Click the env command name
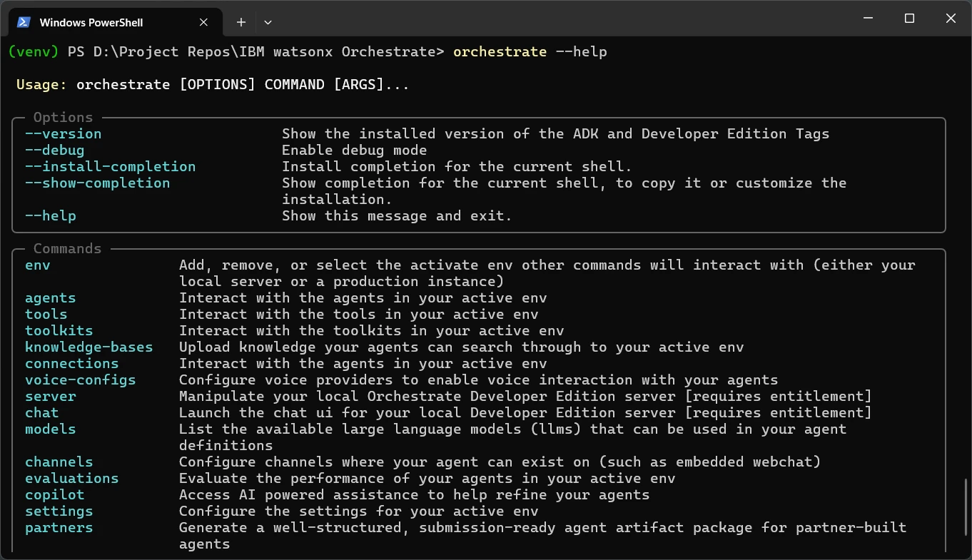 [38, 265]
